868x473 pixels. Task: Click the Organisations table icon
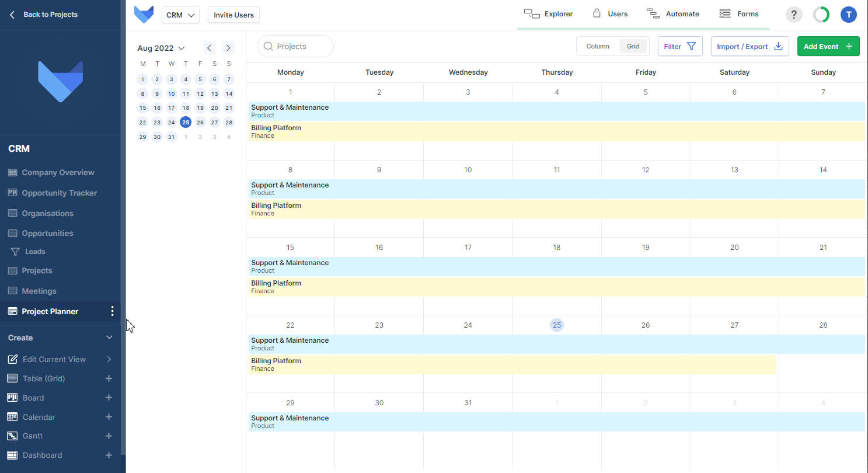(x=12, y=213)
